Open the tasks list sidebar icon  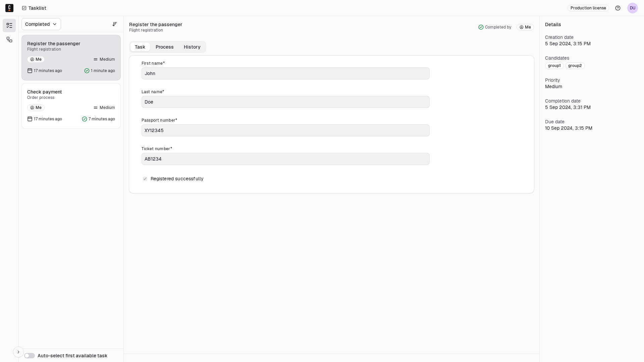pyautogui.click(x=9, y=25)
